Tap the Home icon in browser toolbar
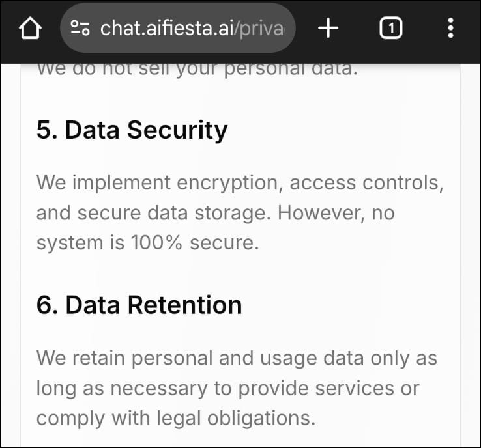The width and height of the screenshot is (481, 448). [x=31, y=29]
